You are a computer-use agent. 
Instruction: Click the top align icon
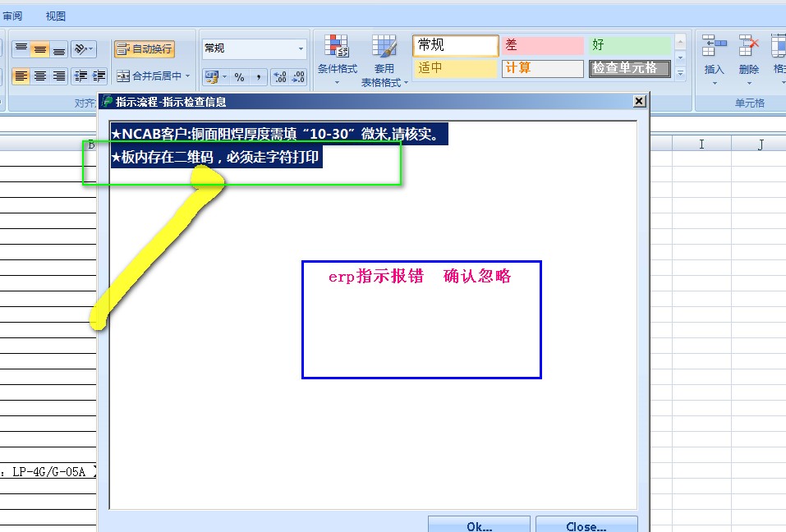click(21, 49)
